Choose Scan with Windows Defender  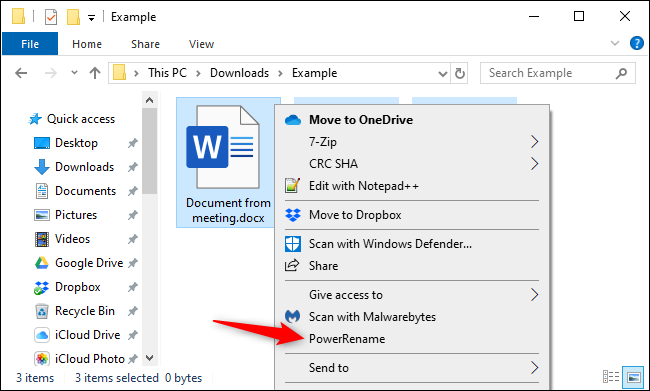tap(412, 244)
